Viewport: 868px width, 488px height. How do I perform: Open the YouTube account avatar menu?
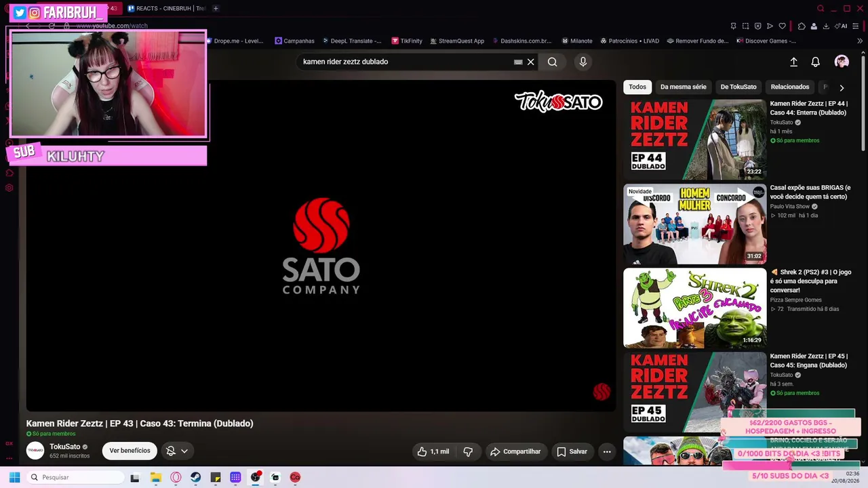click(x=842, y=62)
